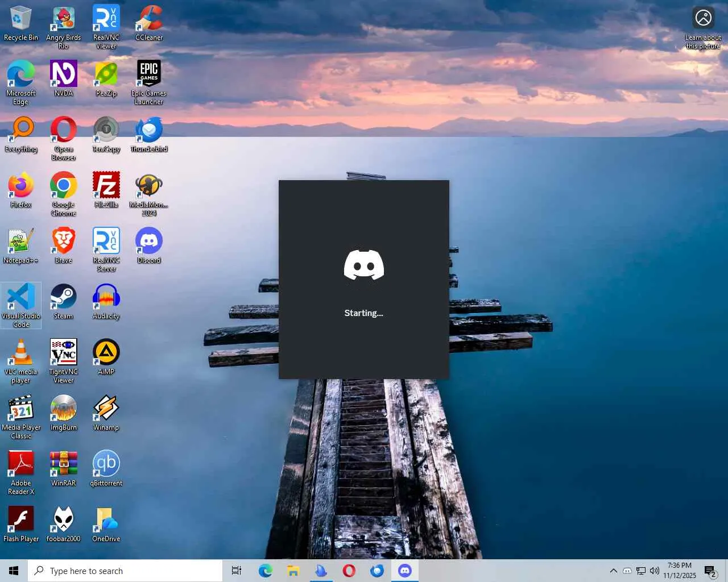The height and width of the screenshot is (582, 728).
Task: Select the Visual Studio Code shortcut
Action: [21, 306]
